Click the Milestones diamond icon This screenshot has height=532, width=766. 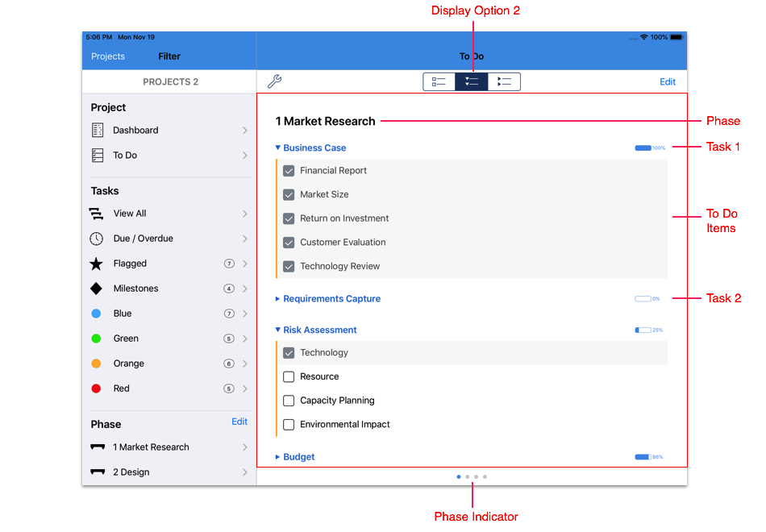[x=96, y=289]
